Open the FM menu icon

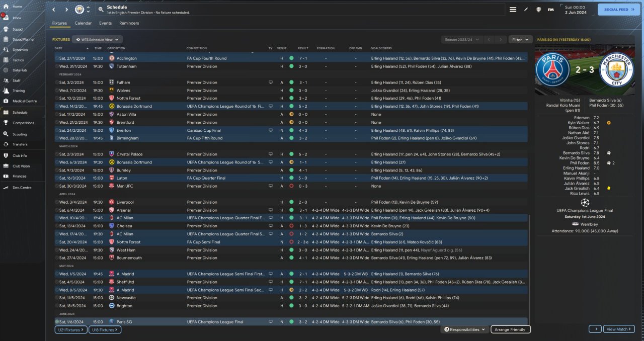pyautogui.click(x=550, y=10)
